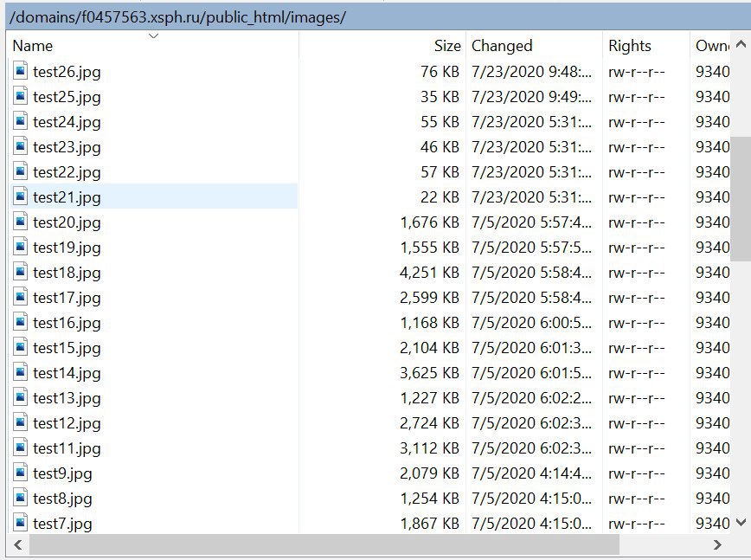Click the 7/23/2020 9:49 changed cell
Viewport: 751px width, 560px height.
(531, 97)
